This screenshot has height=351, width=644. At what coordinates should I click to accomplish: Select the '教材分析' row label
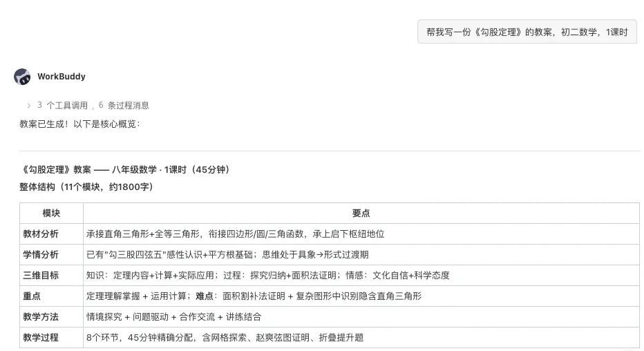click(x=41, y=234)
